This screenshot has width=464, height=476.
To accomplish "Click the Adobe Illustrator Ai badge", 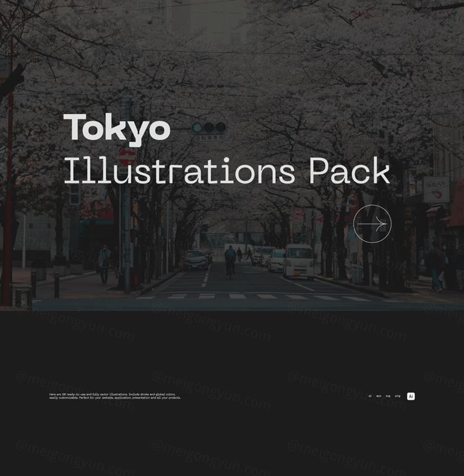I will point(411,396).
